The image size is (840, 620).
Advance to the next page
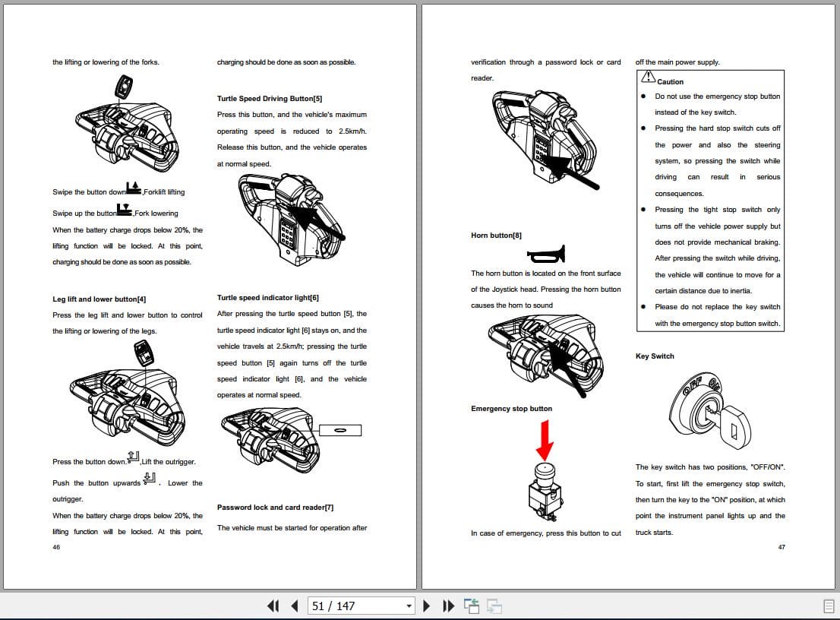click(426, 606)
